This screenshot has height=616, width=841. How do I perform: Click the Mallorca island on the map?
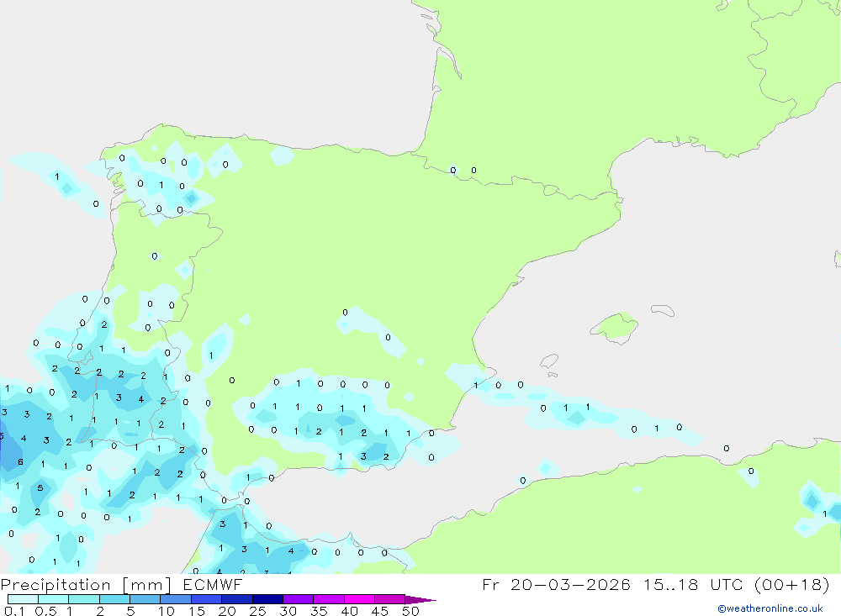point(614,327)
